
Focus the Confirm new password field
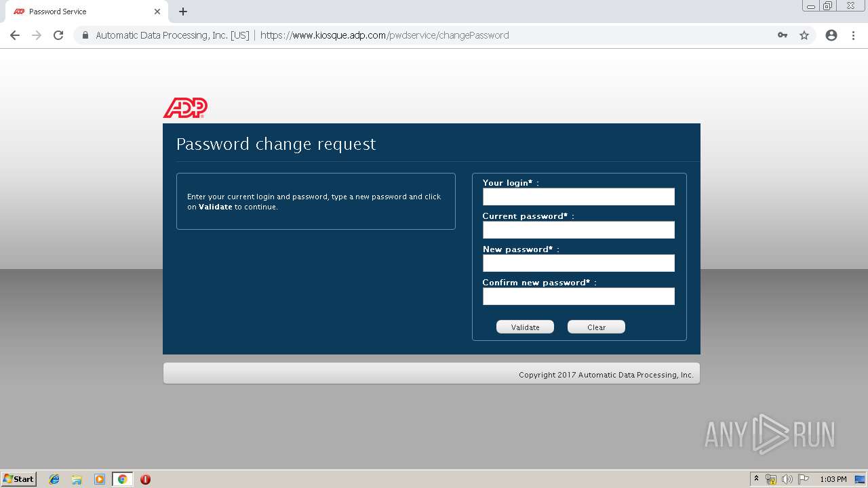pyautogui.click(x=578, y=296)
